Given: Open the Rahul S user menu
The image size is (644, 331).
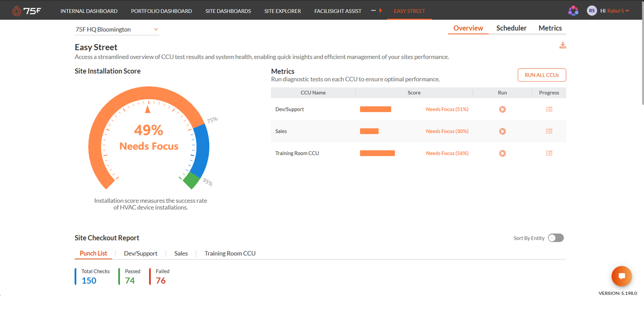Looking at the screenshot, I should pos(618,11).
